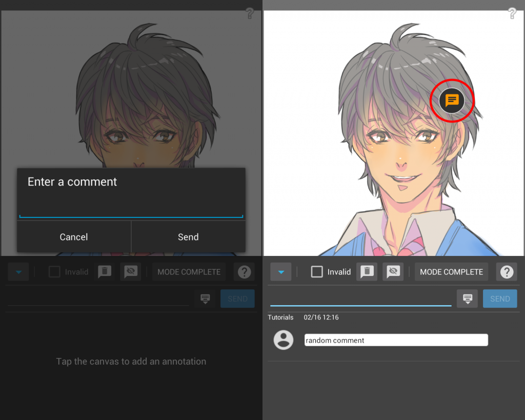Focus comment input field in right panel
This screenshot has height=420, width=525.
pyautogui.click(x=360, y=298)
